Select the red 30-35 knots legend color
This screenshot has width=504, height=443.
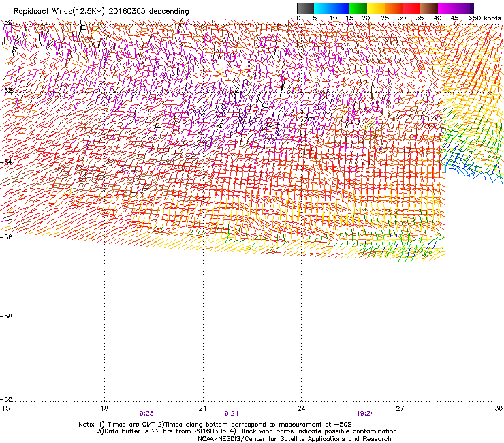411,8
